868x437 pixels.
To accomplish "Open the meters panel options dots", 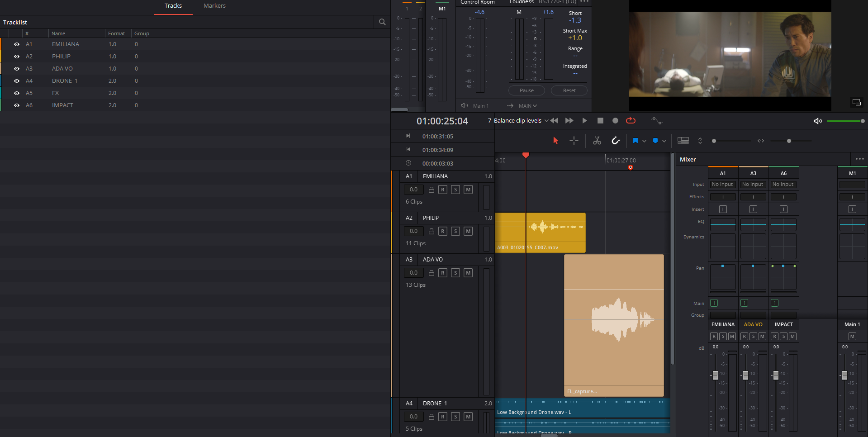I will pos(584,2).
